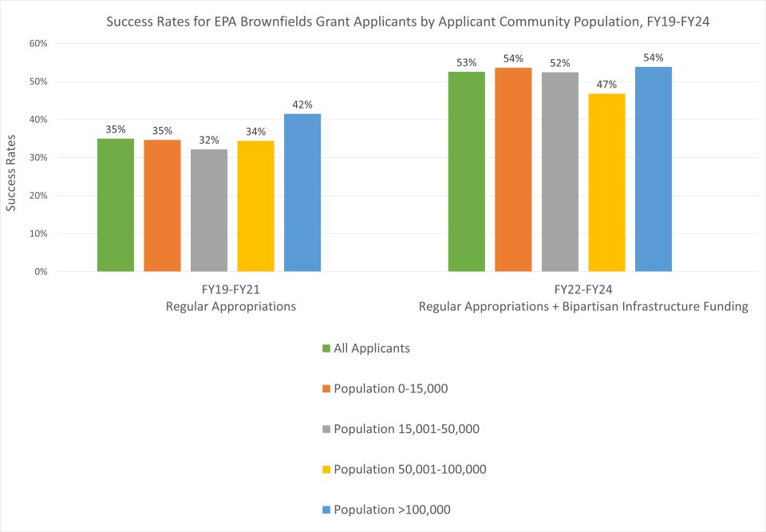The height and width of the screenshot is (532, 766).
Task: Click the orange Population 0-15,000 legend swatch
Action: [x=326, y=388]
